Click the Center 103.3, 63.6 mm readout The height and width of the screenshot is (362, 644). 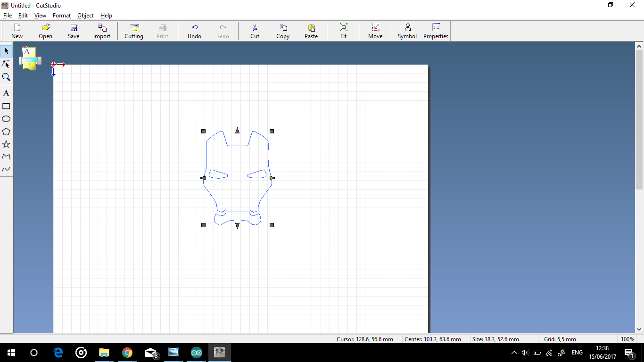[x=433, y=339]
